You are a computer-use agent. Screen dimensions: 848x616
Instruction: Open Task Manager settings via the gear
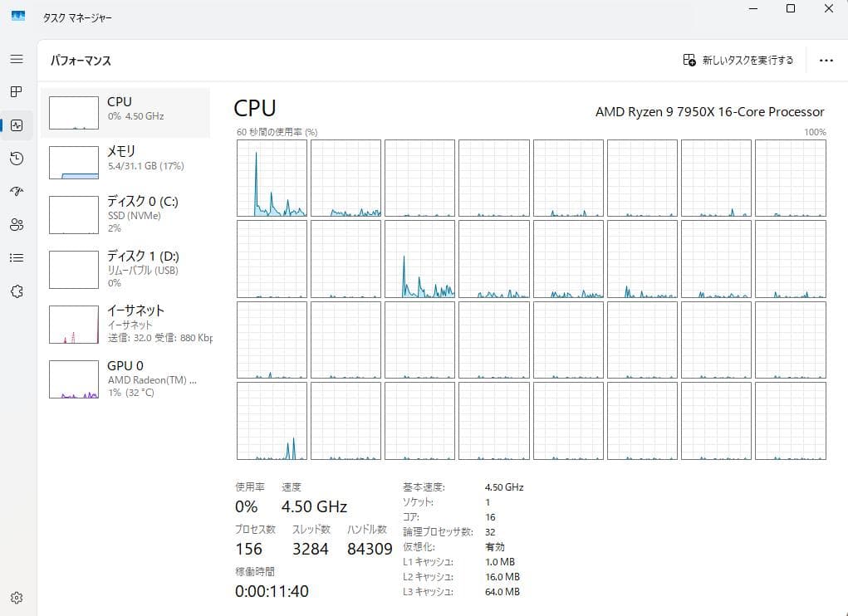(x=17, y=597)
